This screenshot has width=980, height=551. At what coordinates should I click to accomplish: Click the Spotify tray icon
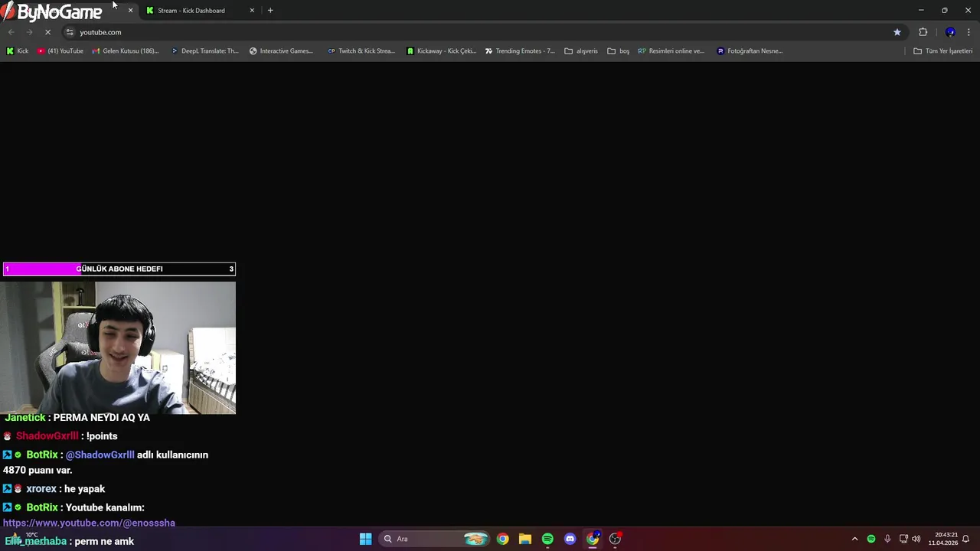coord(871,539)
